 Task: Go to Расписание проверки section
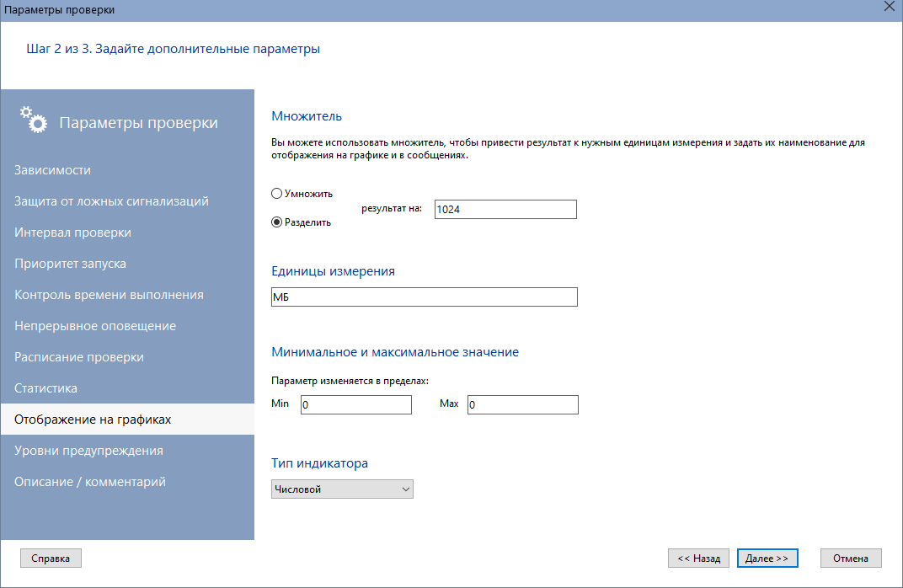pyautogui.click(x=127, y=356)
